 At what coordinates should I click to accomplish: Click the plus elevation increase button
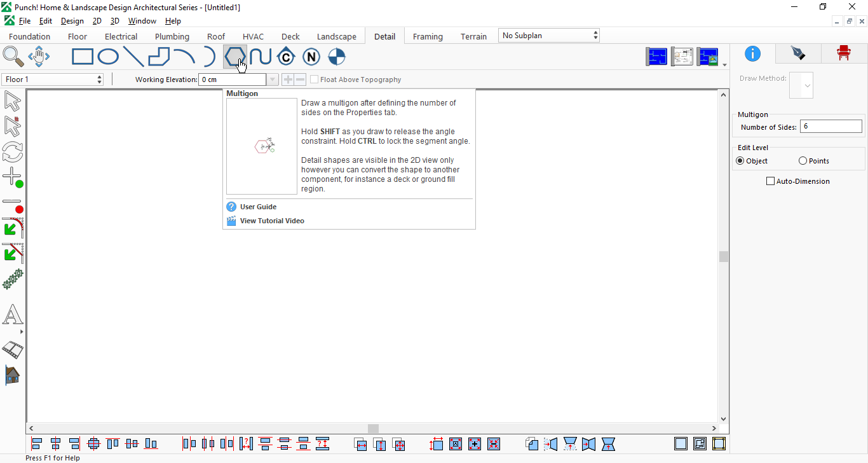(288, 79)
